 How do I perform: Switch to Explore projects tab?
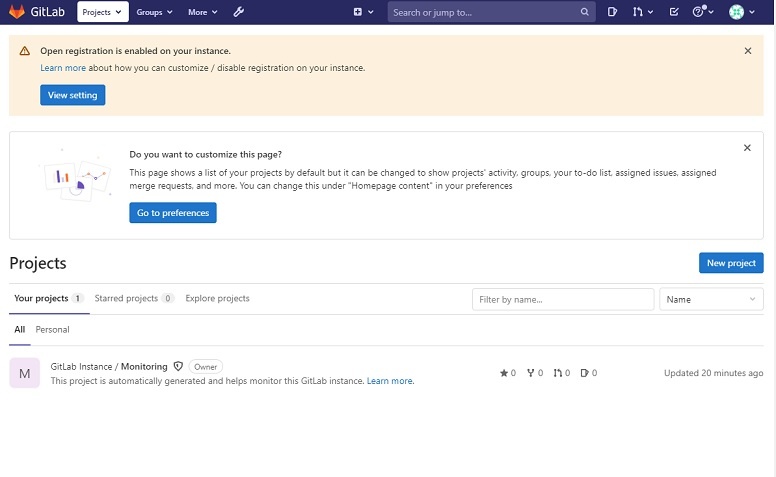point(217,298)
